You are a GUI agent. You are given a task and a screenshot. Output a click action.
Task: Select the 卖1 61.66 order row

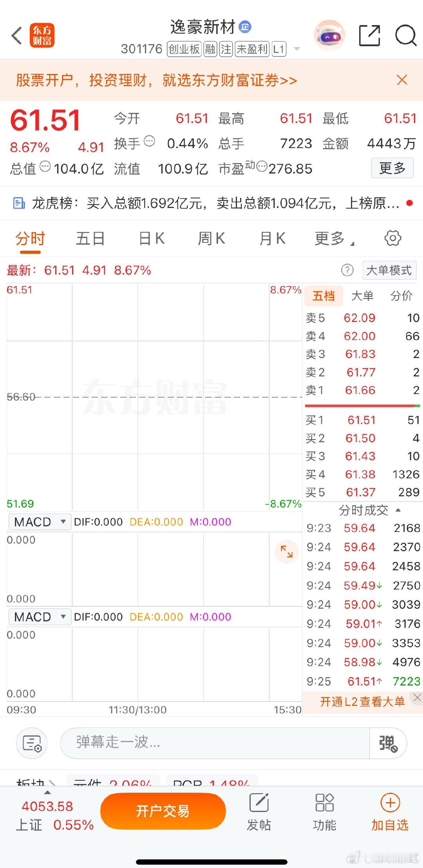click(x=362, y=390)
